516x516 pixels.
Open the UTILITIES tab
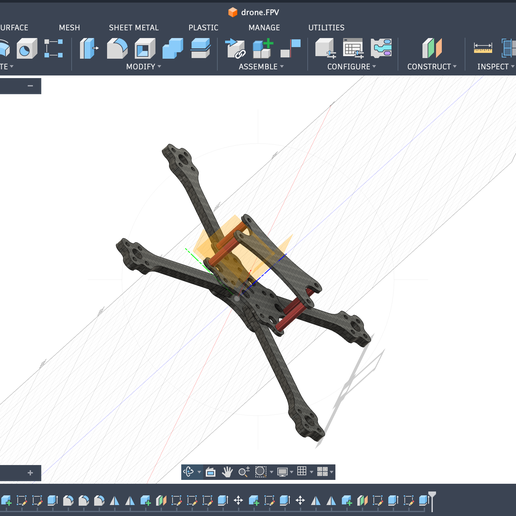[x=326, y=27]
